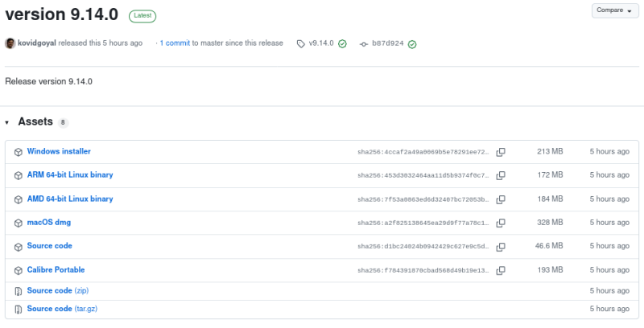
Task: Click the '193 MB' size value
Action: [x=550, y=270]
